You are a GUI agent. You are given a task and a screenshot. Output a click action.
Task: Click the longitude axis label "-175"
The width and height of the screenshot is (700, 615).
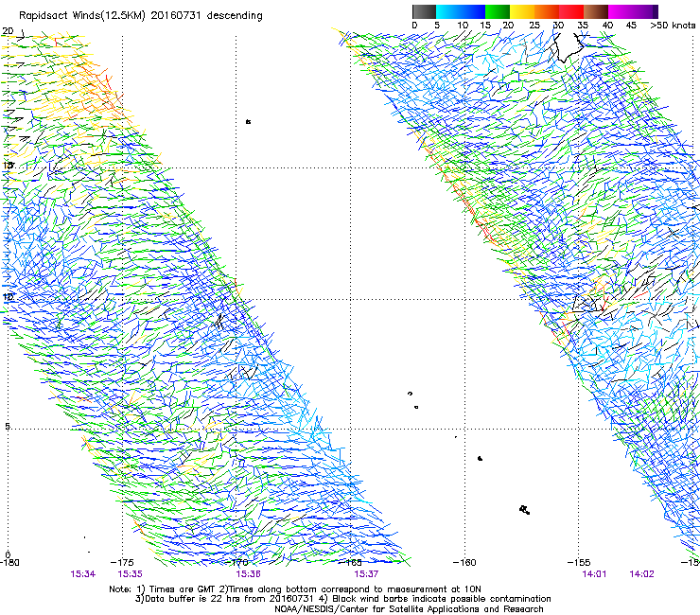pos(122,562)
